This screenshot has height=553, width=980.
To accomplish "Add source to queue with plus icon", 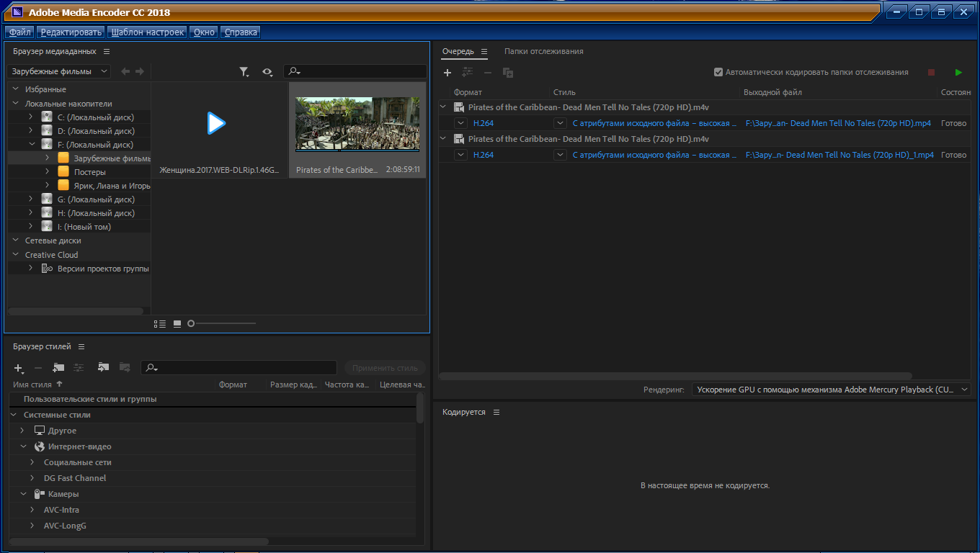I will click(x=447, y=72).
